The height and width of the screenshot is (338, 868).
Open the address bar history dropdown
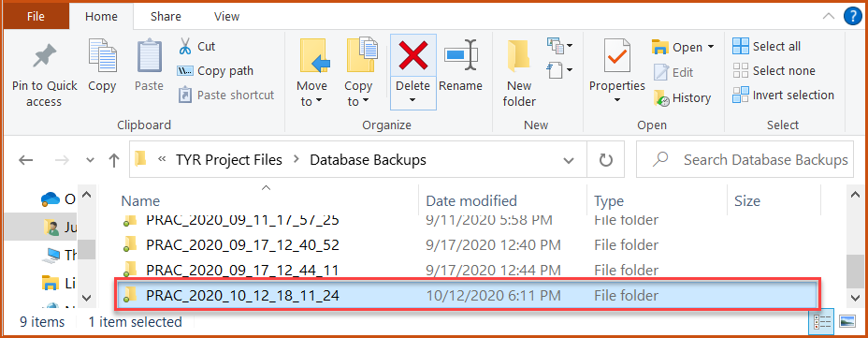(x=568, y=161)
